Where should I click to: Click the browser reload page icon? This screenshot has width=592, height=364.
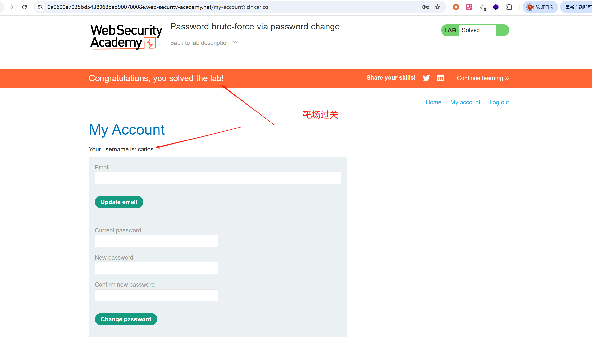coord(24,7)
